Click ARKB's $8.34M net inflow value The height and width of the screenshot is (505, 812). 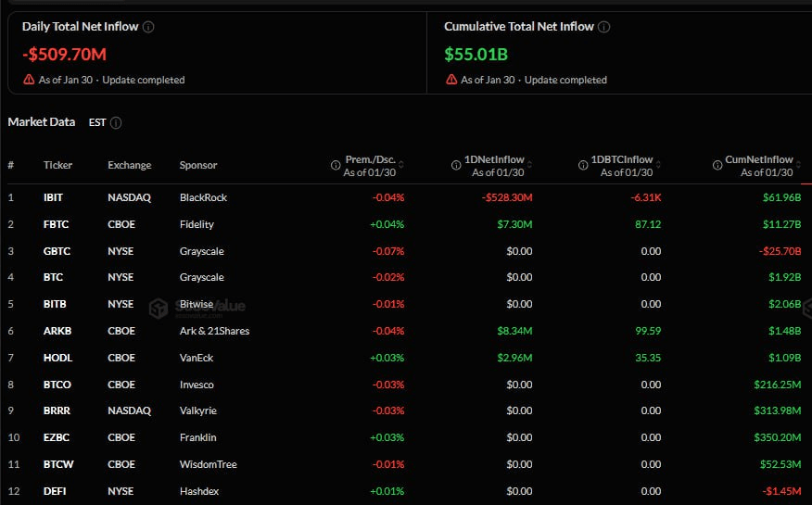[514, 331]
